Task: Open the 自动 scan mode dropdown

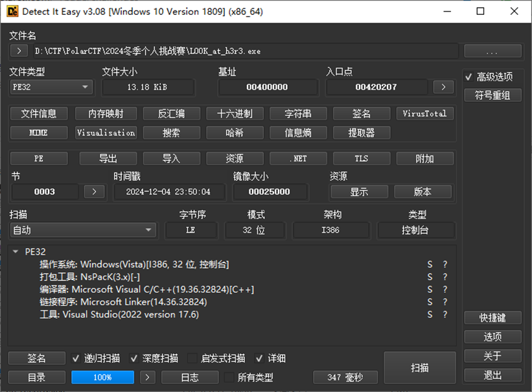Action: (x=83, y=230)
